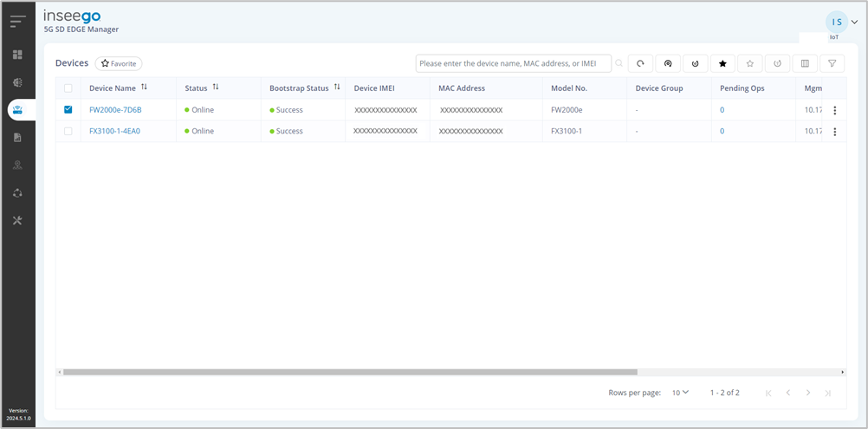The width and height of the screenshot is (868, 429).
Task: Open the Reports document sidebar icon
Action: (x=17, y=137)
